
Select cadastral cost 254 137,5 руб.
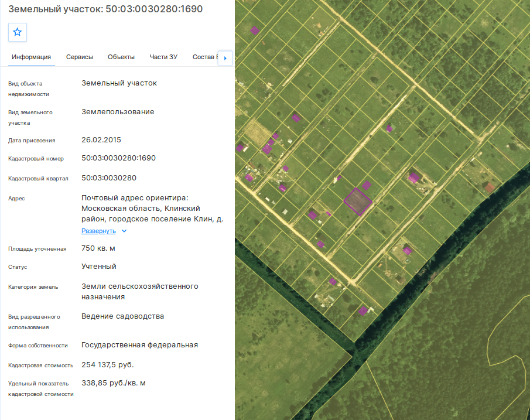108,365
